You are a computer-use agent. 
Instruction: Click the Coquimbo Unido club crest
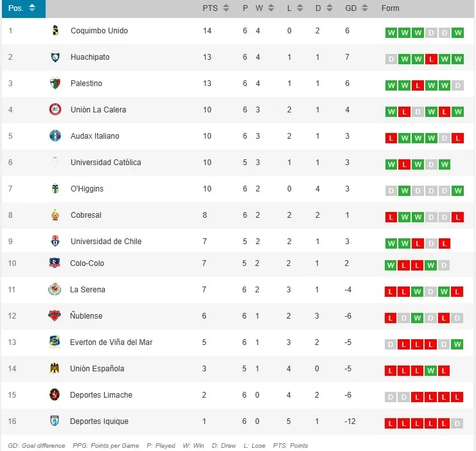point(55,31)
